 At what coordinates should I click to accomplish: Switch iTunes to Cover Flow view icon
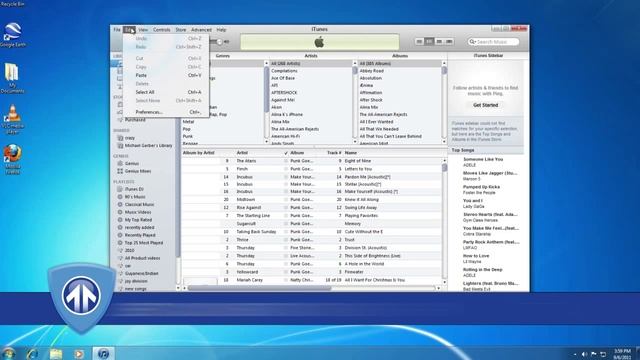click(449, 42)
